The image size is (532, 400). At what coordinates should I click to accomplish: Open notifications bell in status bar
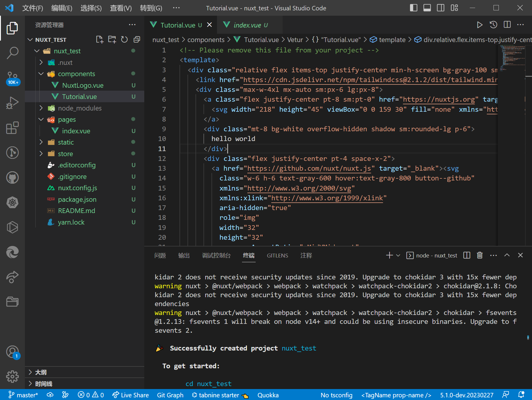click(521, 395)
